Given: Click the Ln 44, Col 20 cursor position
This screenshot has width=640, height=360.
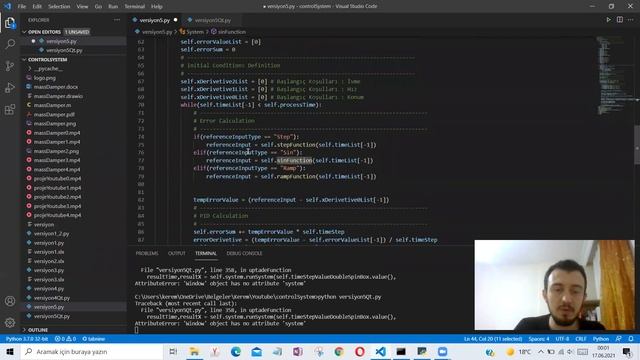Looking at the screenshot, I should (x=493, y=339).
